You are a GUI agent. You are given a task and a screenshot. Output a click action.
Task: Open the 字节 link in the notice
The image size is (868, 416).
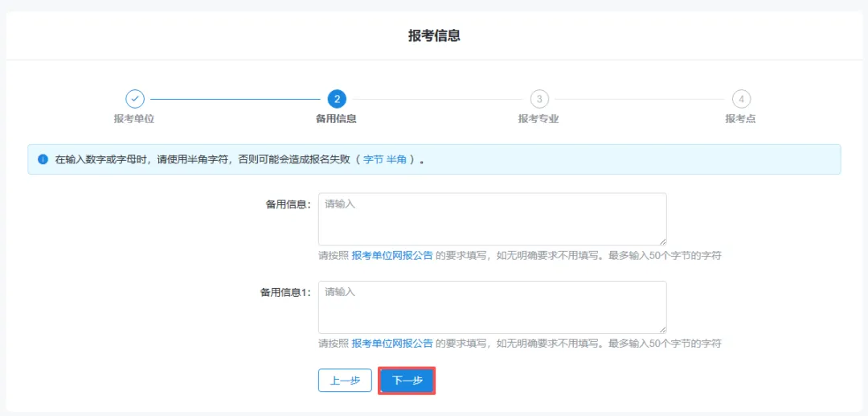pos(373,159)
